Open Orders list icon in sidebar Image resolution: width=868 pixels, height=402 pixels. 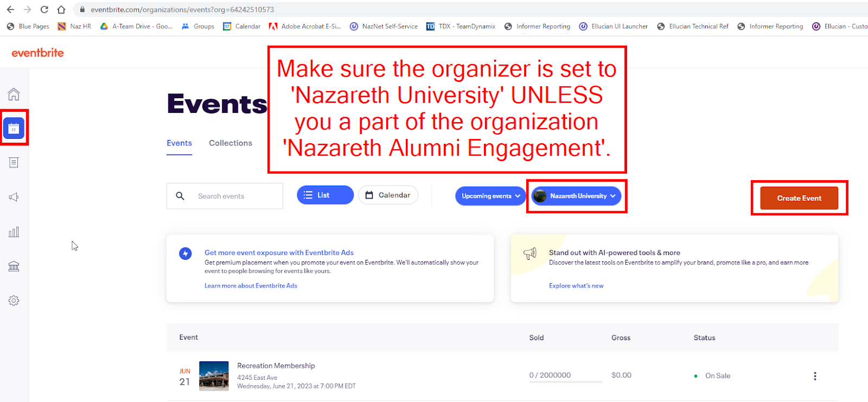(14, 162)
